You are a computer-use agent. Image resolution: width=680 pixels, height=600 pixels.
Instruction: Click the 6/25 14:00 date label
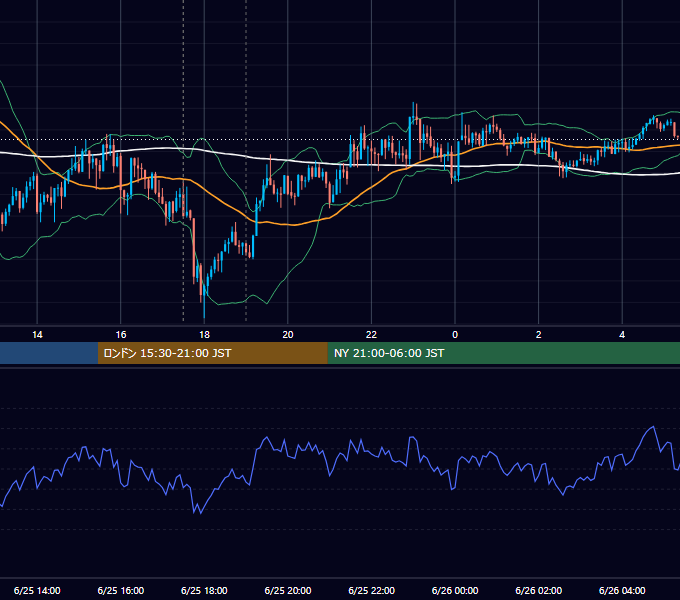(37, 590)
